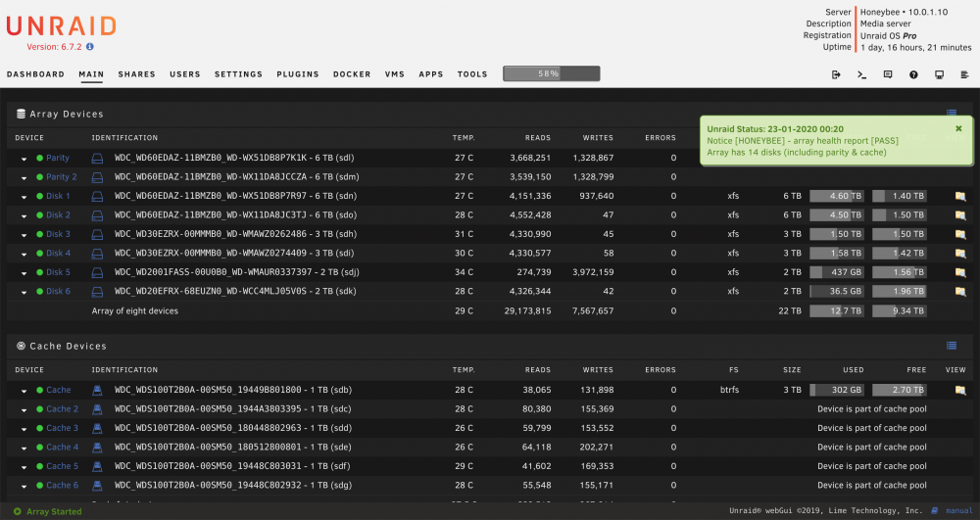
Task: Click the green status ball for Disk 2
Action: [x=39, y=215]
